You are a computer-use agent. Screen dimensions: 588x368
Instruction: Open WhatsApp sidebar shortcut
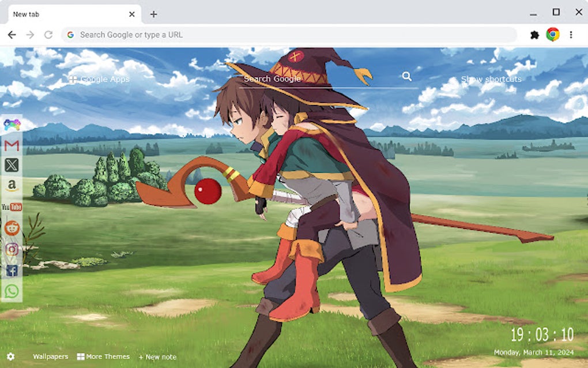(x=12, y=291)
